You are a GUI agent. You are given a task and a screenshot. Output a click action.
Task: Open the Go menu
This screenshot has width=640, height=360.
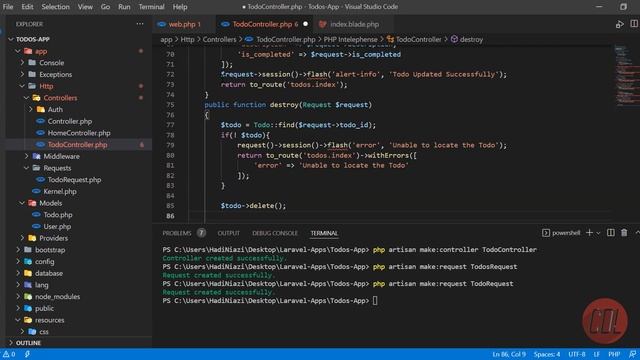click(x=105, y=7)
